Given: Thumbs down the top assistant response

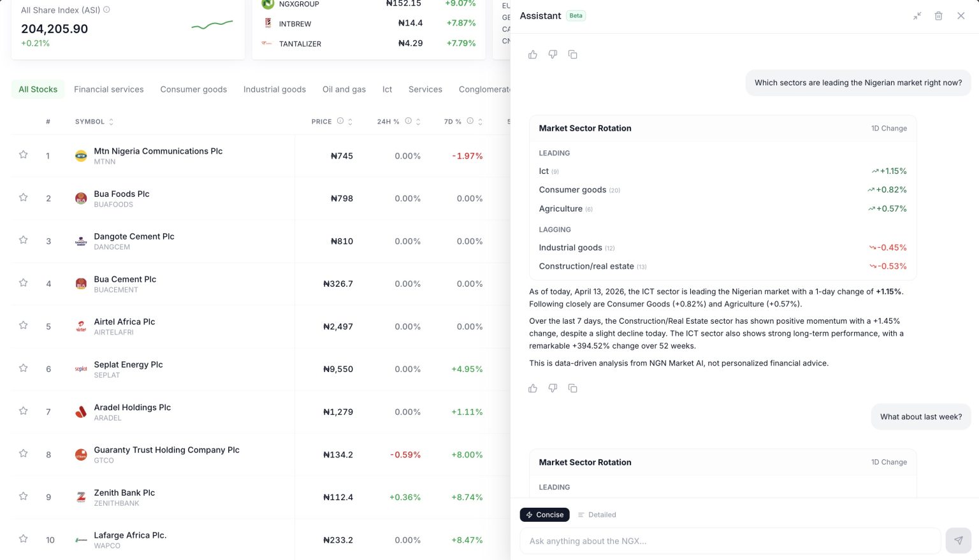Looking at the screenshot, I should (x=553, y=55).
